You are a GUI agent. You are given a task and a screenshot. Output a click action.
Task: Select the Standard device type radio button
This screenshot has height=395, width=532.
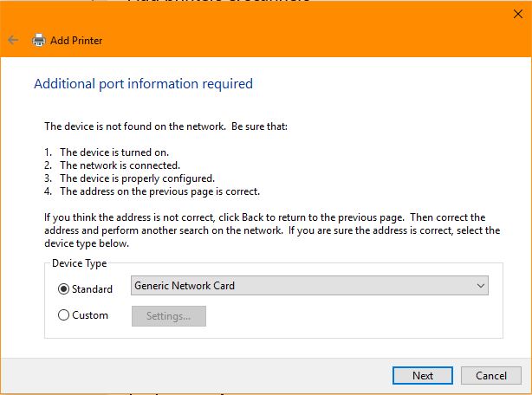(64, 289)
